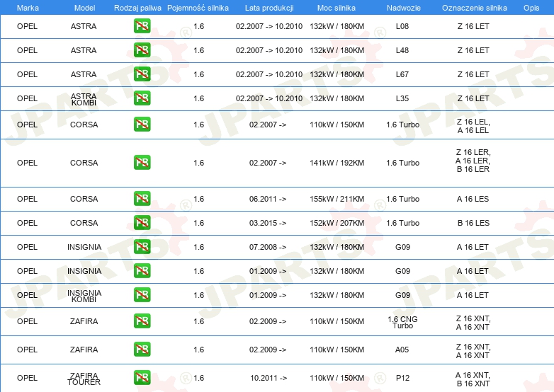This screenshot has height=392, width=554.
Task: Click the L48 body code cell
Action: 402,51
